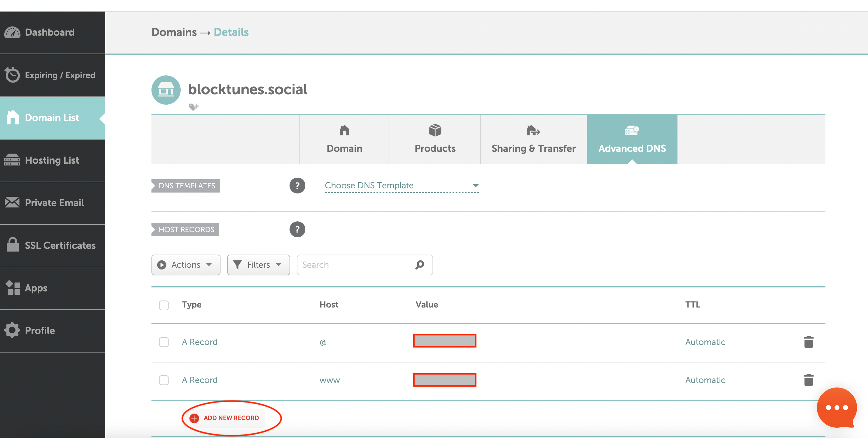Delete the @ A Record with trash icon
This screenshot has width=868, height=438.
808,342
